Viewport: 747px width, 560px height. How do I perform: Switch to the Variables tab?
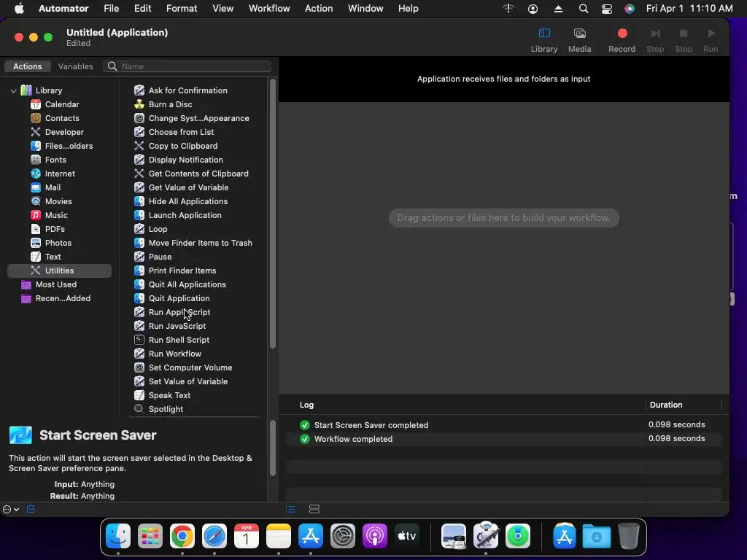(75, 66)
